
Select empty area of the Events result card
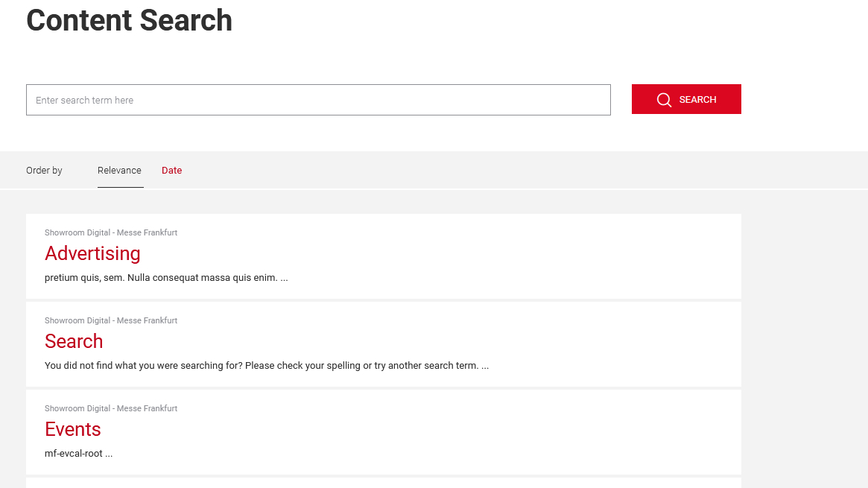522,432
